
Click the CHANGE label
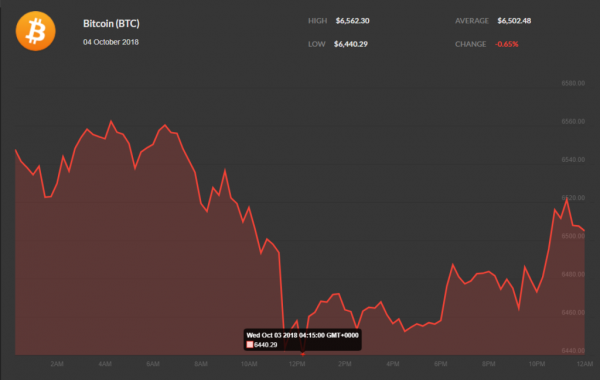tap(471, 44)
